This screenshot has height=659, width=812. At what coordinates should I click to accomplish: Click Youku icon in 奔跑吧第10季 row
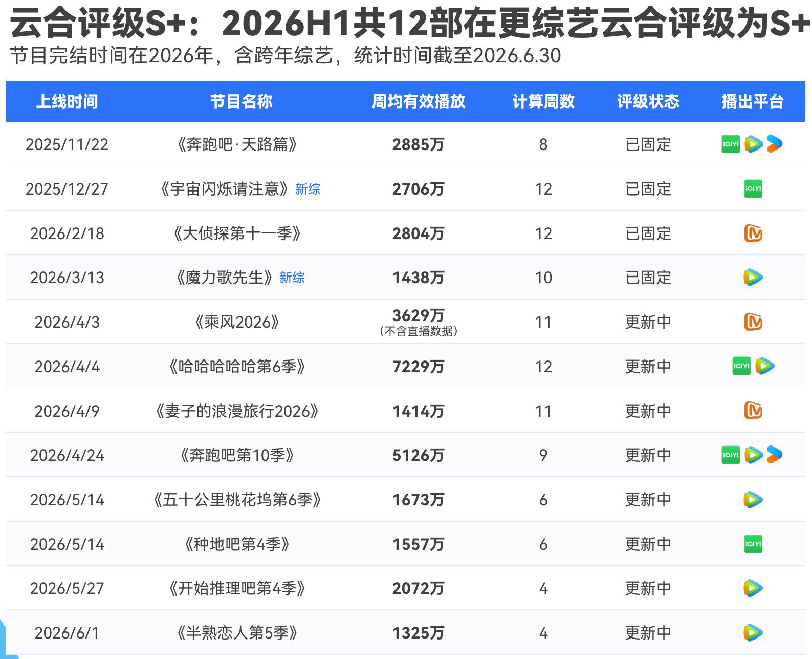[775, 455]
